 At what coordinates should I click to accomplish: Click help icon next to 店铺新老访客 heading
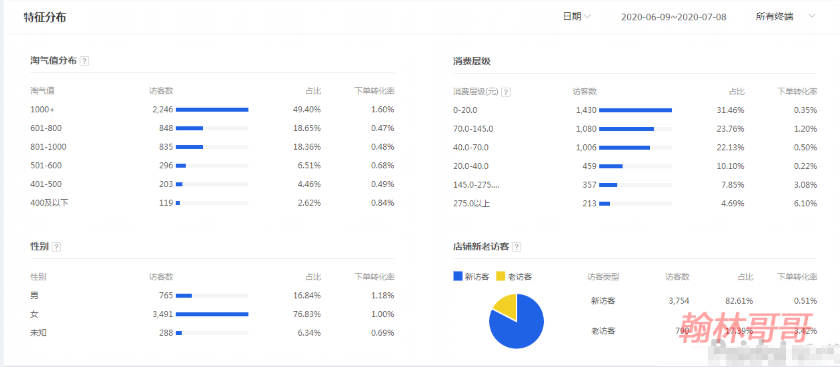[x=516, y=247]
